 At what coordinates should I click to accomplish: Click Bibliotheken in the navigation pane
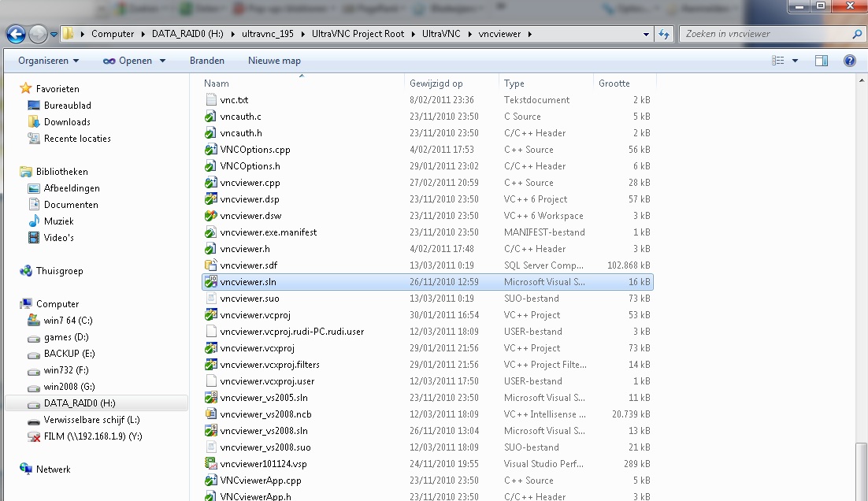(x=62, y=172)
